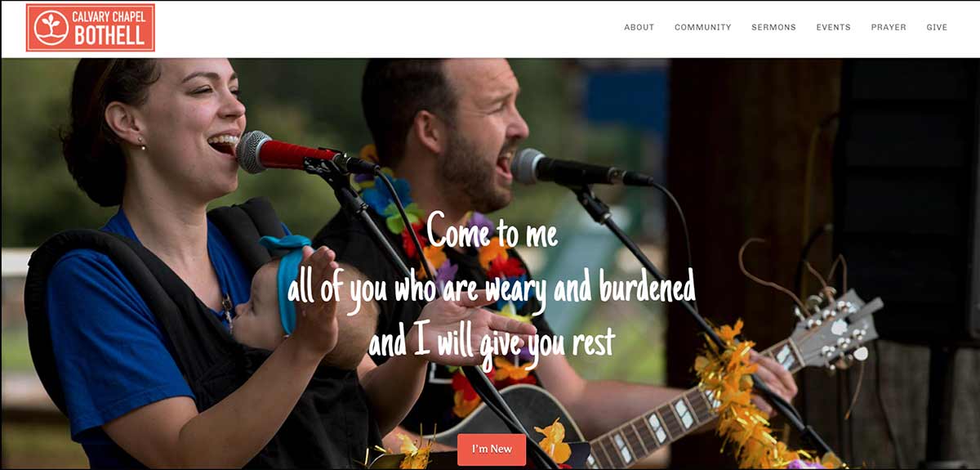Click the "and I will give you rest" line

tap(492, 342)
